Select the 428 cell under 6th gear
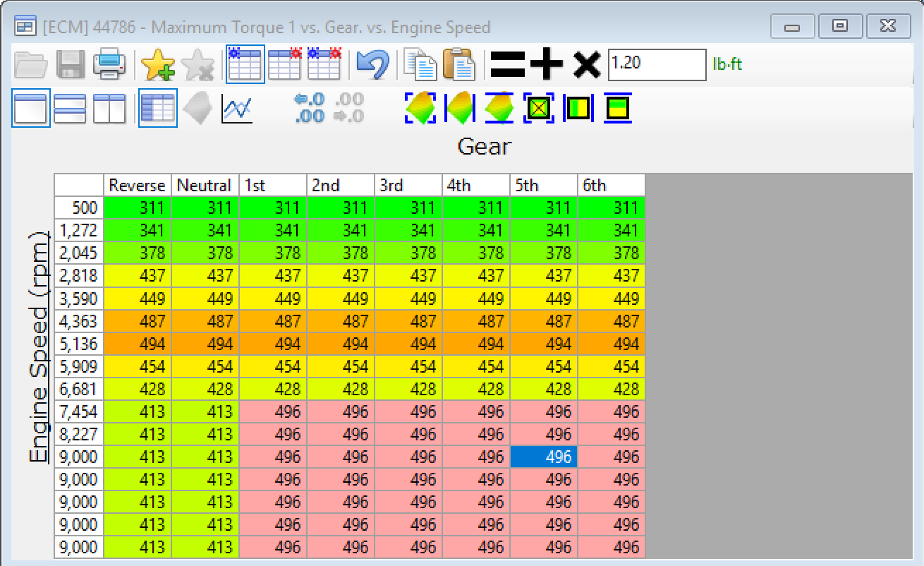 tap(612, 389)
